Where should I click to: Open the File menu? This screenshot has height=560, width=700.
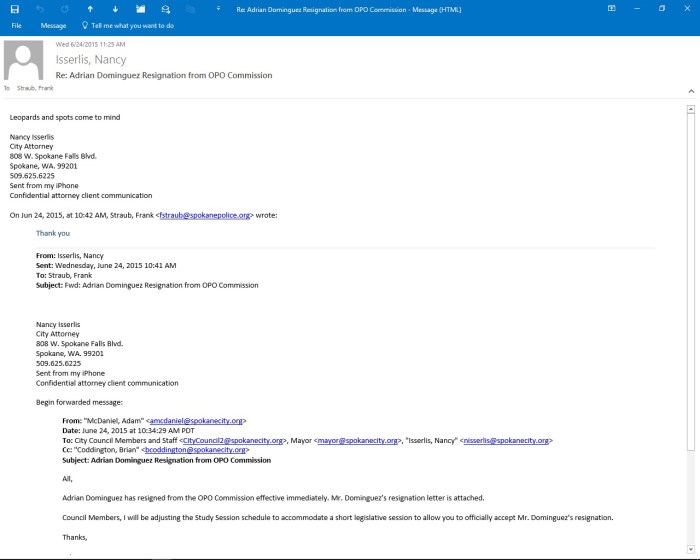pyautogui.click(x=16, y=25)
